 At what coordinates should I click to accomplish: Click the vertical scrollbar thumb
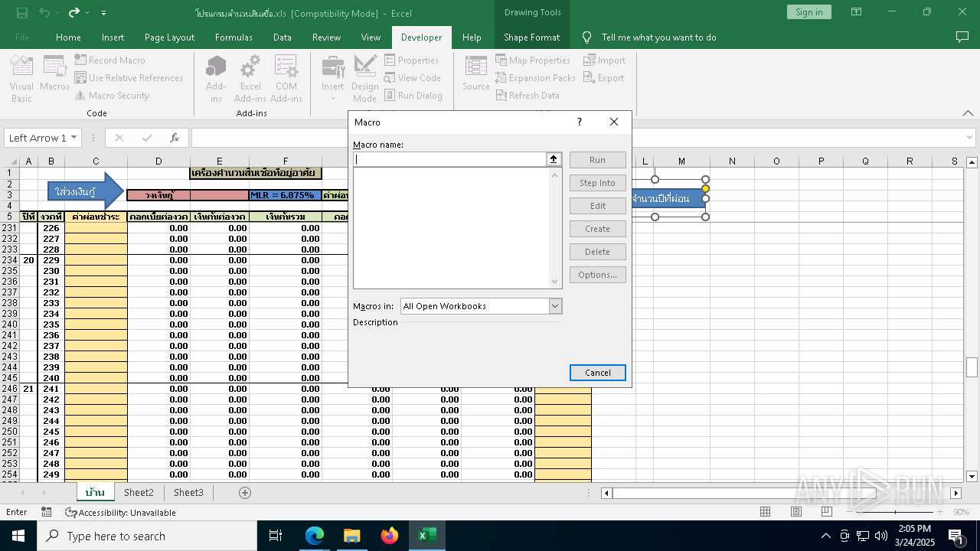tap(972, 367)
